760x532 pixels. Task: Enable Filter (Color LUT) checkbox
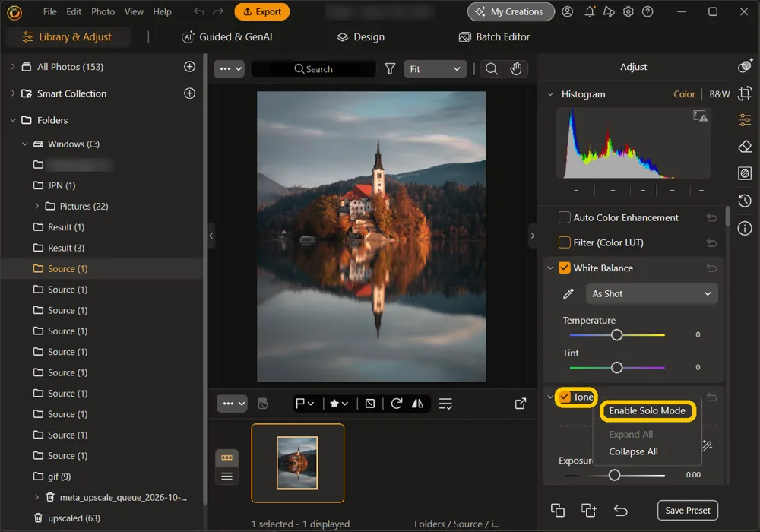(x=564, y=242)
